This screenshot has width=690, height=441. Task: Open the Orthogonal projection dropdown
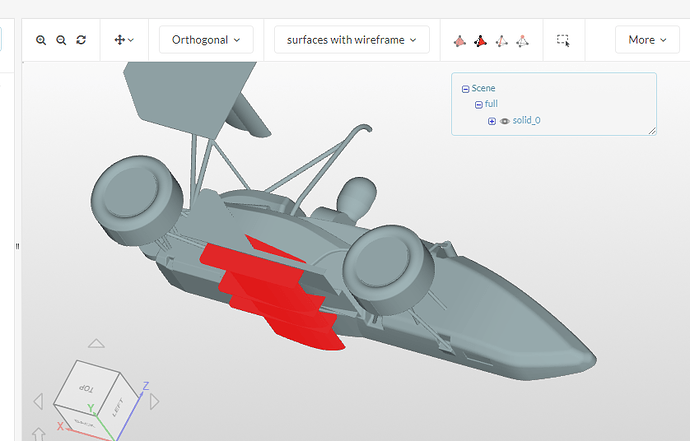pyautogui.click(x=206, y=40)
